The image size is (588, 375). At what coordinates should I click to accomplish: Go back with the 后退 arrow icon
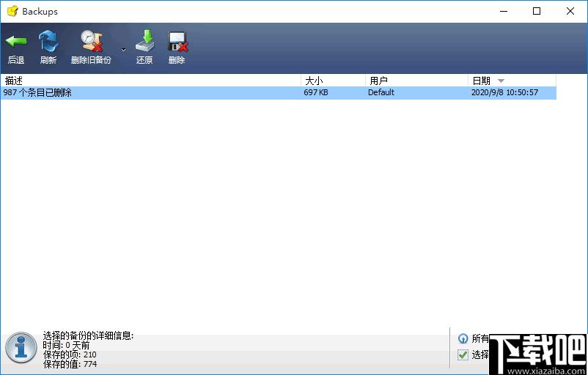16,41
